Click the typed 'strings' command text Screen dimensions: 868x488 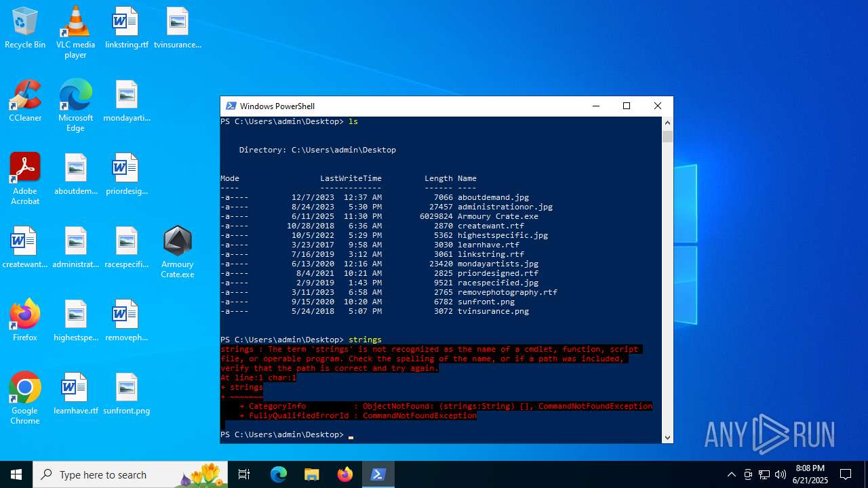coord(365,340)
